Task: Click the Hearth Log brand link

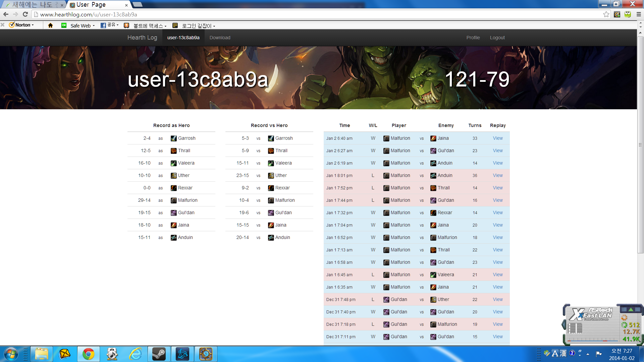Action: pos(142,38)
